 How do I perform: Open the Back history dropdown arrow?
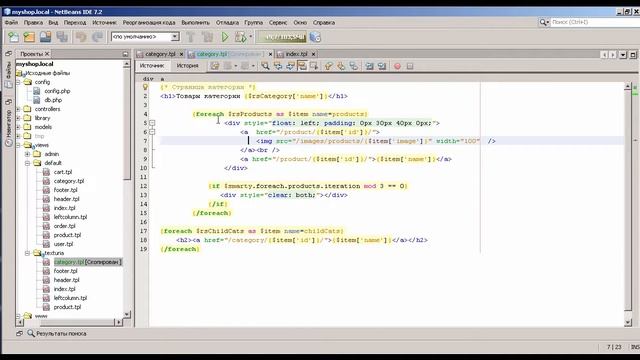[236, 66]
